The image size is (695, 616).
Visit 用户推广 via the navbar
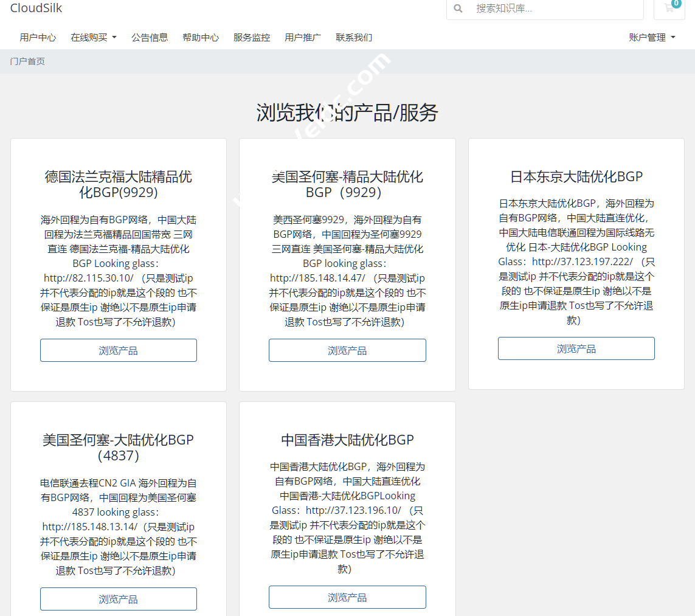point(302,37)
